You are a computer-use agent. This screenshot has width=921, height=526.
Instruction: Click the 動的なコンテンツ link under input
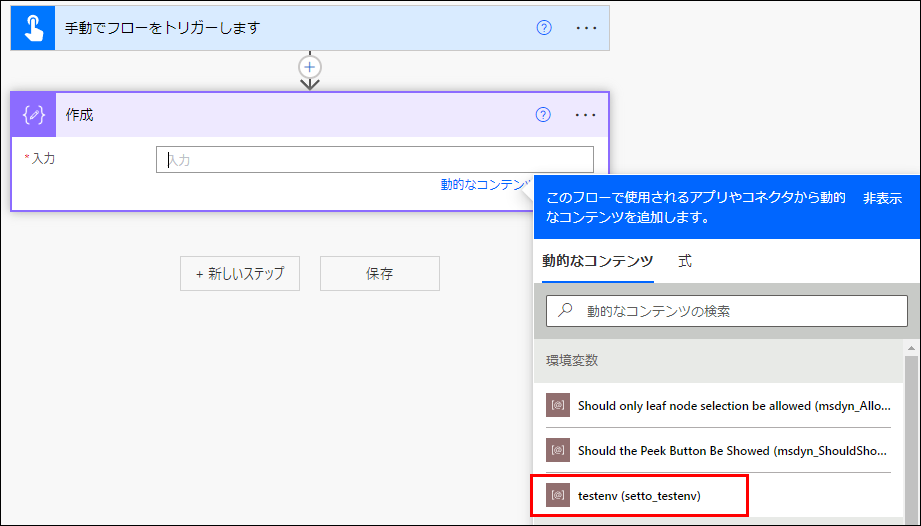486,184
